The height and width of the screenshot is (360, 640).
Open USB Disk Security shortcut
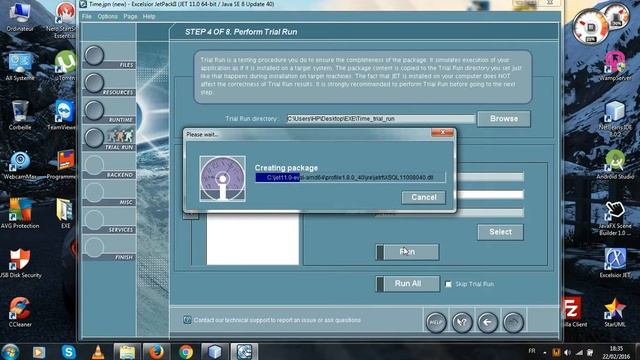[20, 263]
